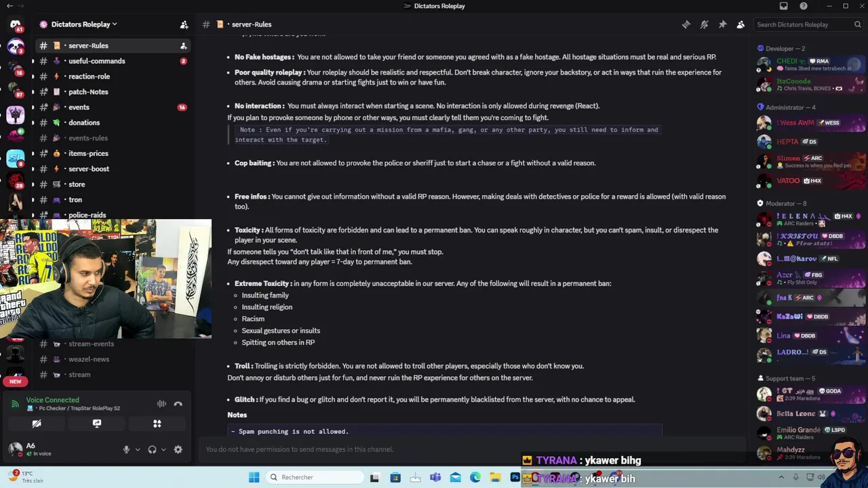Click the invite people icon beside server name
This screenshot has width=868, height=488.
pyautogui.click(x=184, y=24)
